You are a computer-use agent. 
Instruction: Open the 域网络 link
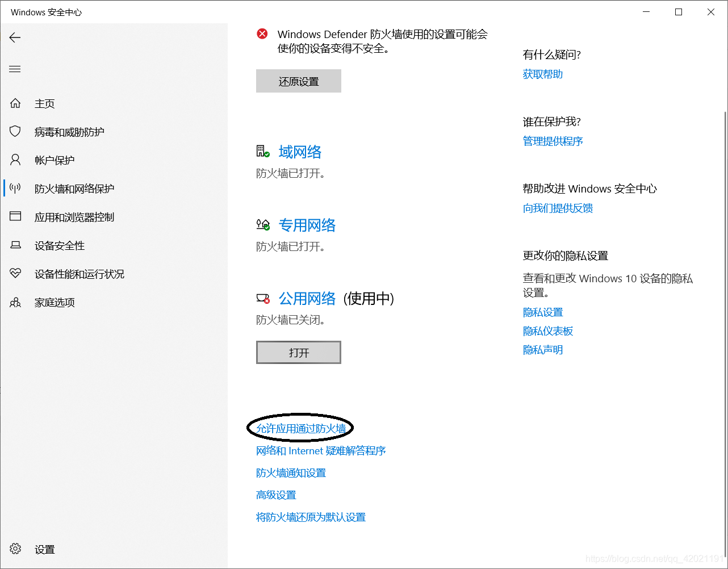[x=300, y=152]
